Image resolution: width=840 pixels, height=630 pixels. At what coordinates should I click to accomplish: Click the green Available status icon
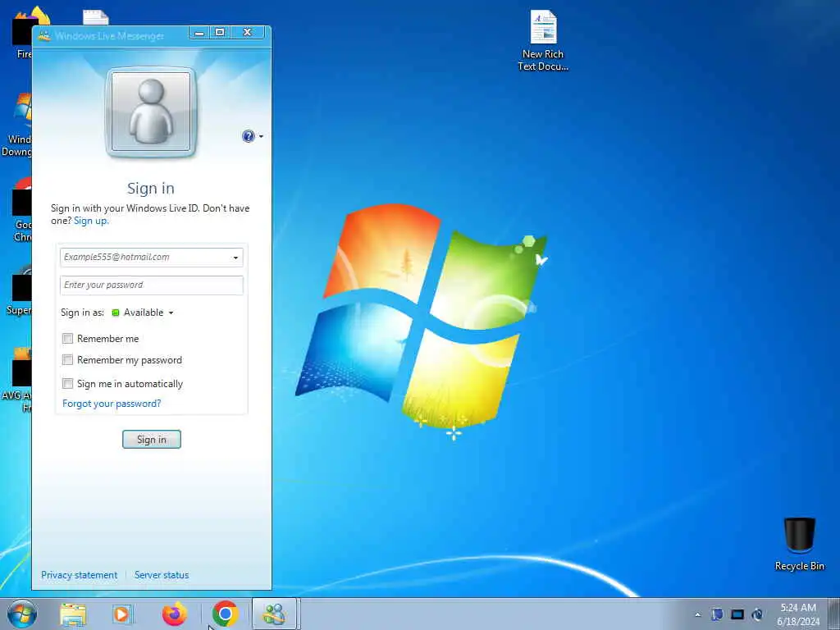pyautogui.click(x=115, y=313)
